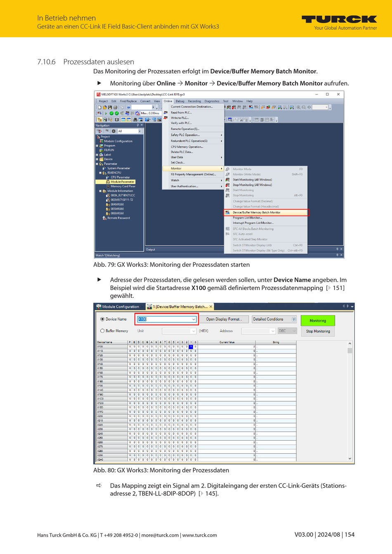The image size is (392, 554).
Task: Click the Module Parameter tree icon
Action: tap(108, 182)
